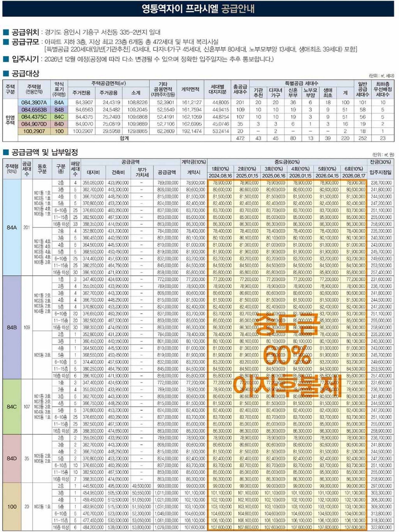
Task: Click the 잔금(30%) header
Action: tap(381, 162)
